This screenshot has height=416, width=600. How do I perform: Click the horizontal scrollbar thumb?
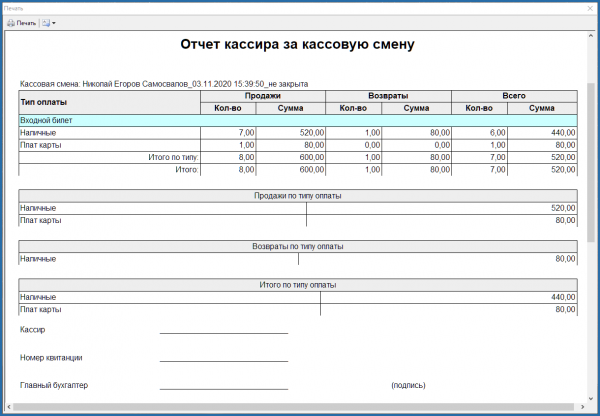(x=290, y=407)
